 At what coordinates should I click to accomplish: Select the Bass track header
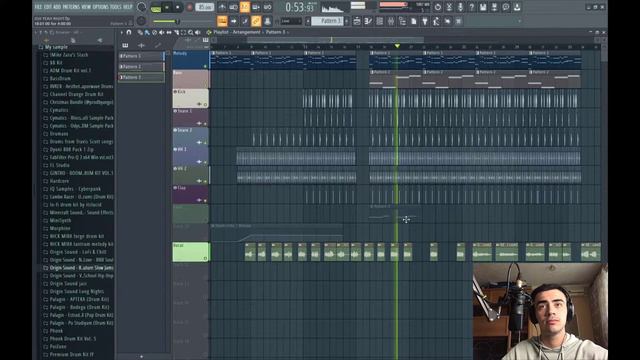coord(191,79)
